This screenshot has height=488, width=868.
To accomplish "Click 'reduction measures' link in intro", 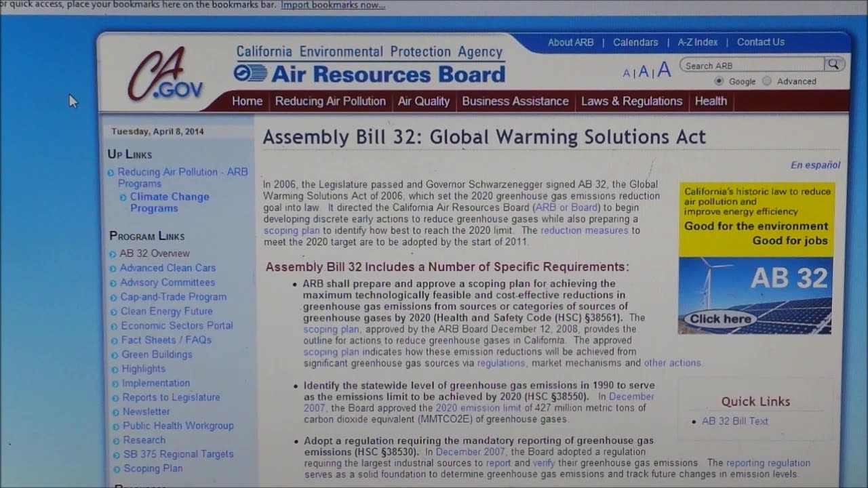I will tap(585, 230).
